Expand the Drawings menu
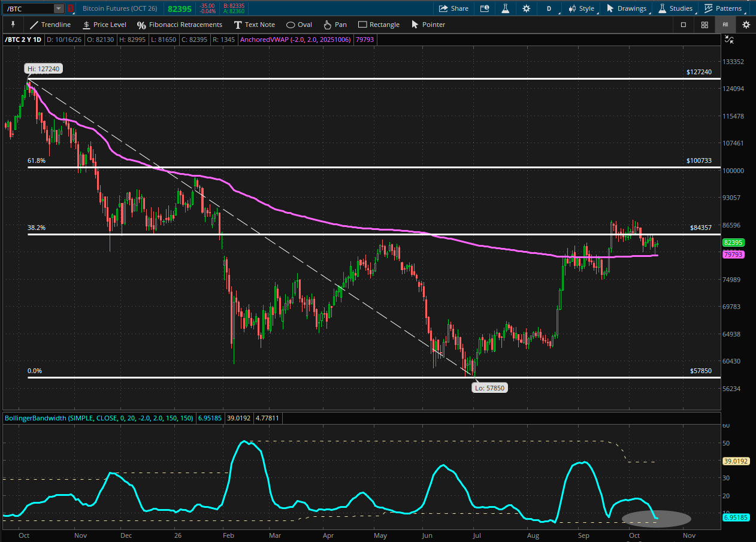This screenshot has width=756, height=542. point(627,8)
